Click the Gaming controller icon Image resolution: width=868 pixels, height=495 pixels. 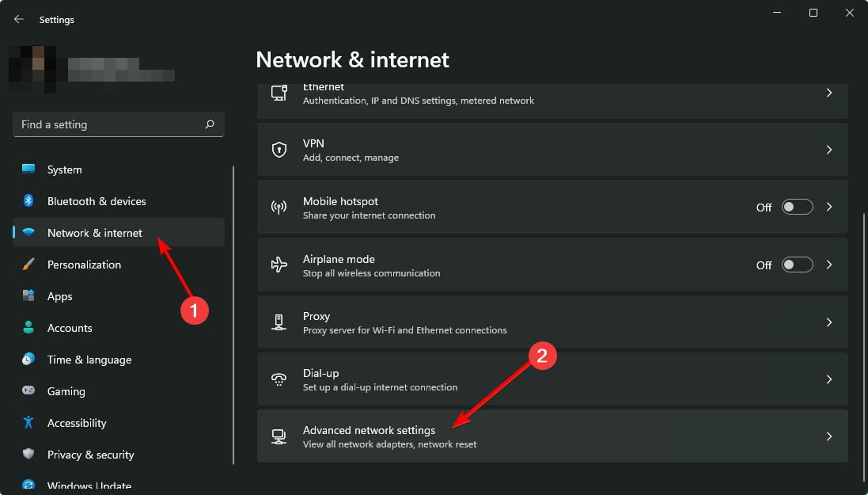tap(28, 391)
